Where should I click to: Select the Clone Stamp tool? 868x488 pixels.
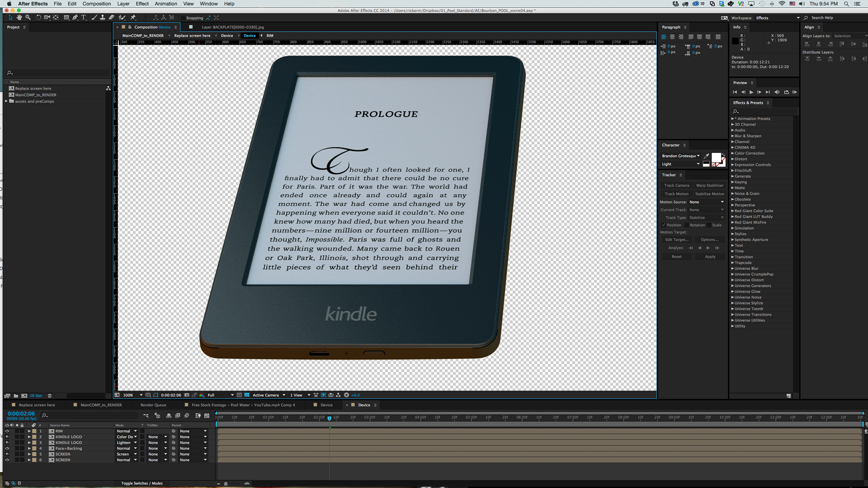tap(103, 18)
